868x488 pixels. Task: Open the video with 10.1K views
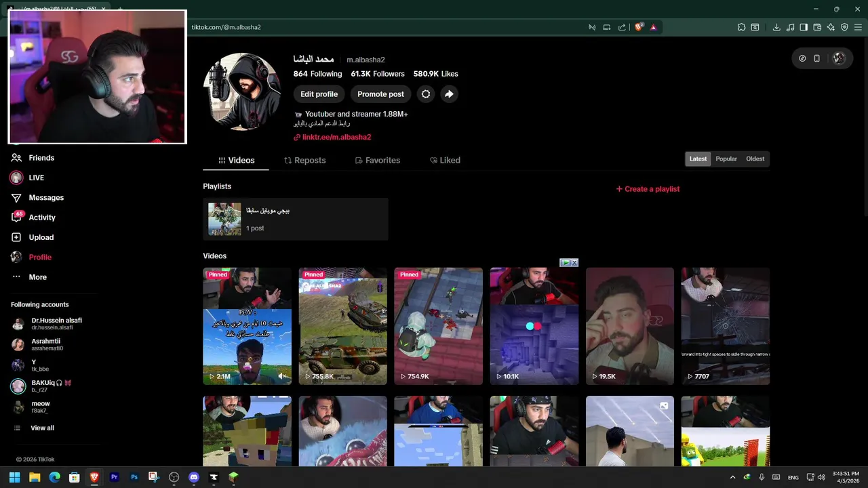(534, 326)
